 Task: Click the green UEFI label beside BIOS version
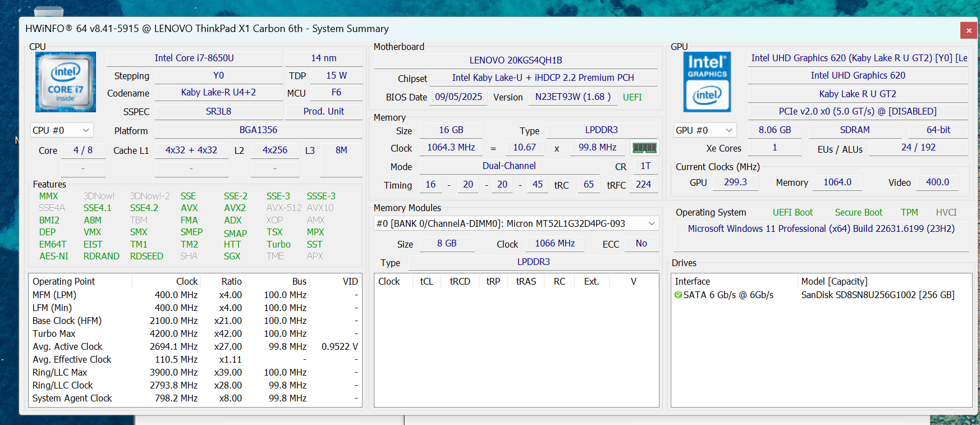633,97
